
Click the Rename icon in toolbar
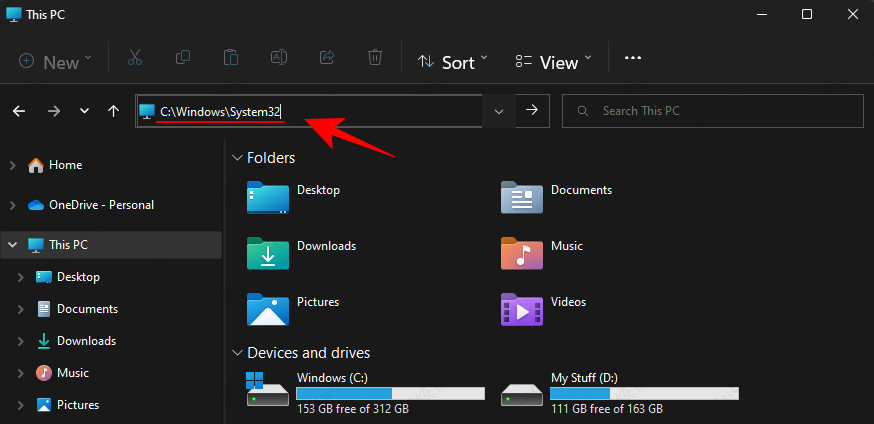pos(279,60)
